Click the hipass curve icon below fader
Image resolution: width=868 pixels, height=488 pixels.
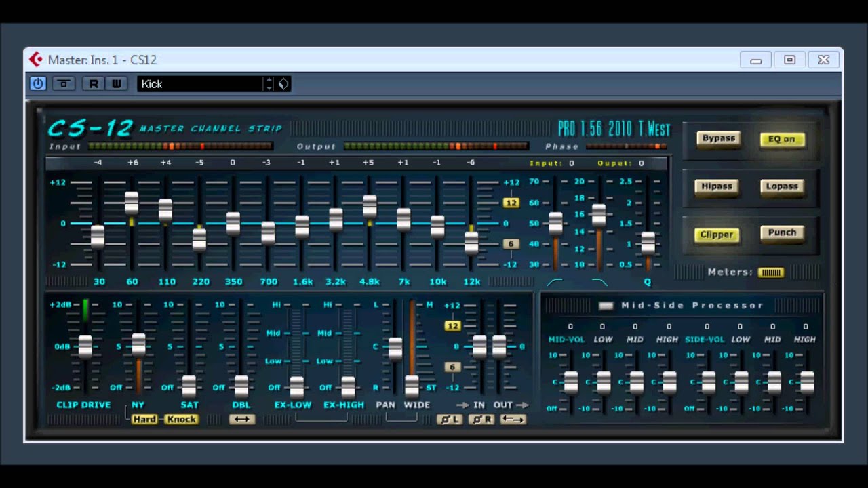click(x=555, y=282)
